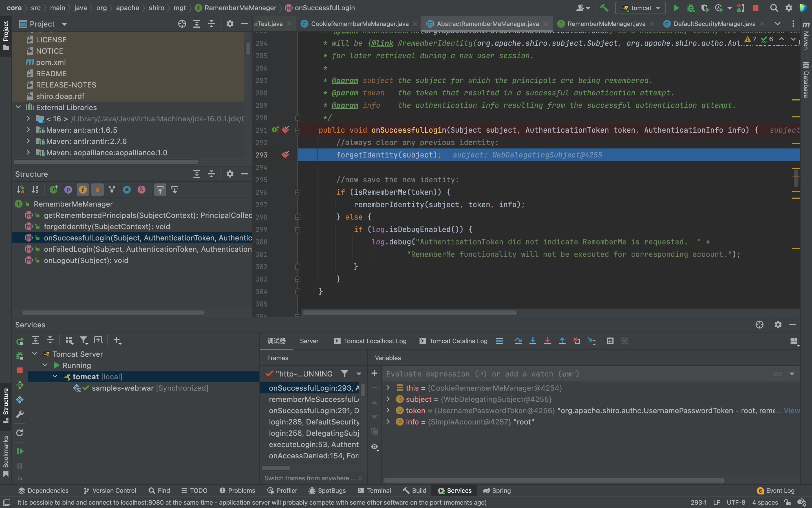Viewport: 812px width, 508px height.
Task: Open Terminal tool window
Action: (x=375, y=491)
